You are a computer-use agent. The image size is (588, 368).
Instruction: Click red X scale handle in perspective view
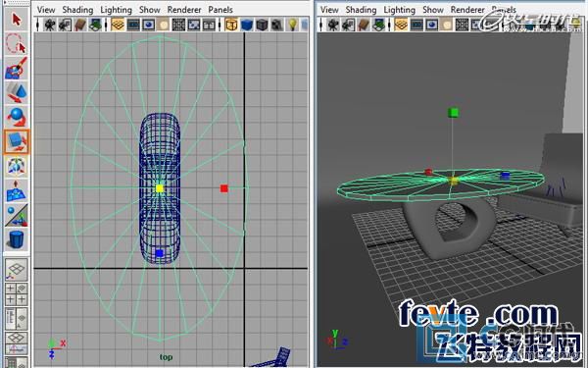[428, 172]
